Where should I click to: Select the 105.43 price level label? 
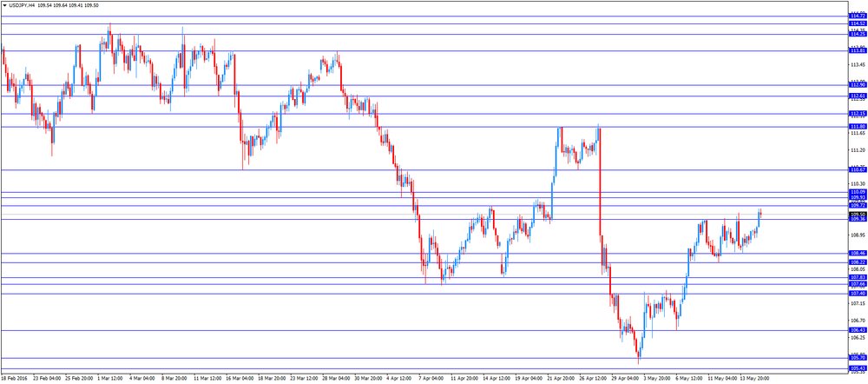point(858,368)
